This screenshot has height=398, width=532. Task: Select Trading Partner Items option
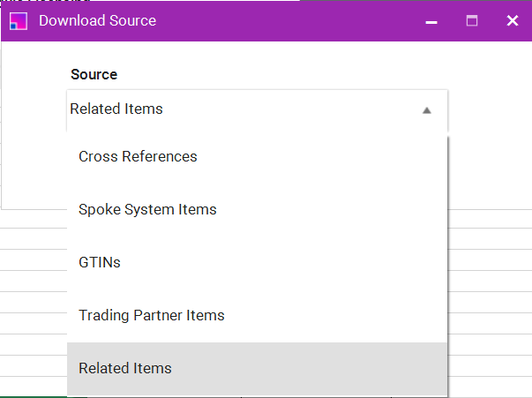pyautogui.click(x=152, y=316)
